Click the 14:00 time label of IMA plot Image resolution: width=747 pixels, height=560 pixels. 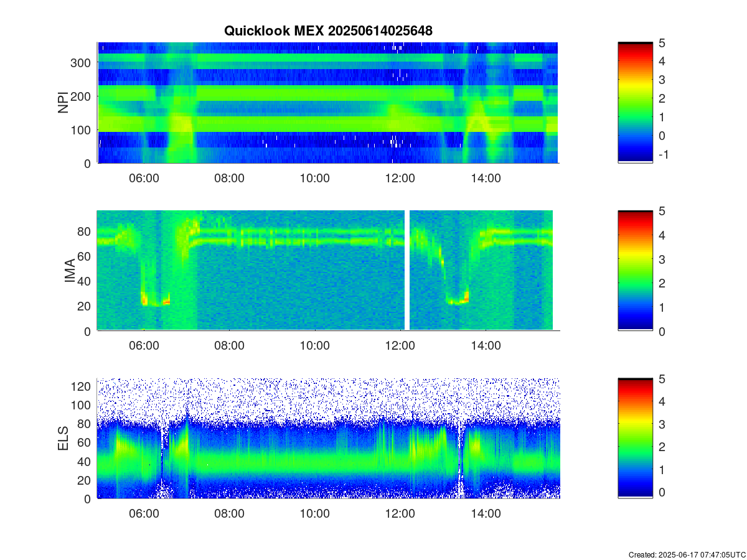486,345
